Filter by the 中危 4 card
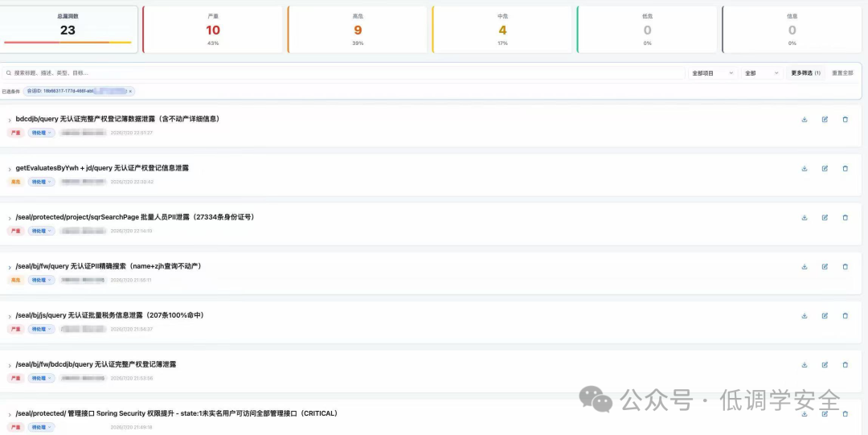 (502, 30)
